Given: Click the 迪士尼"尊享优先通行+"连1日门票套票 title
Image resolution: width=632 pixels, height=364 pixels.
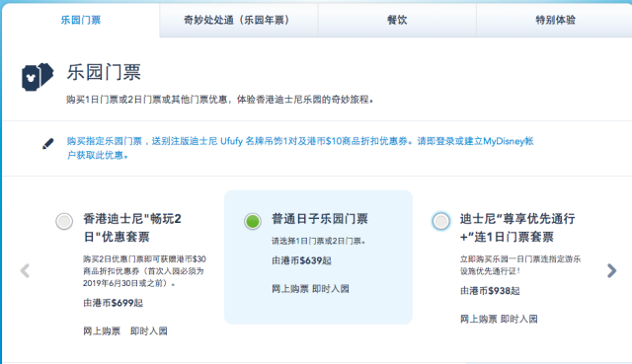Looking at the screenshot, I should click(517, 228).
